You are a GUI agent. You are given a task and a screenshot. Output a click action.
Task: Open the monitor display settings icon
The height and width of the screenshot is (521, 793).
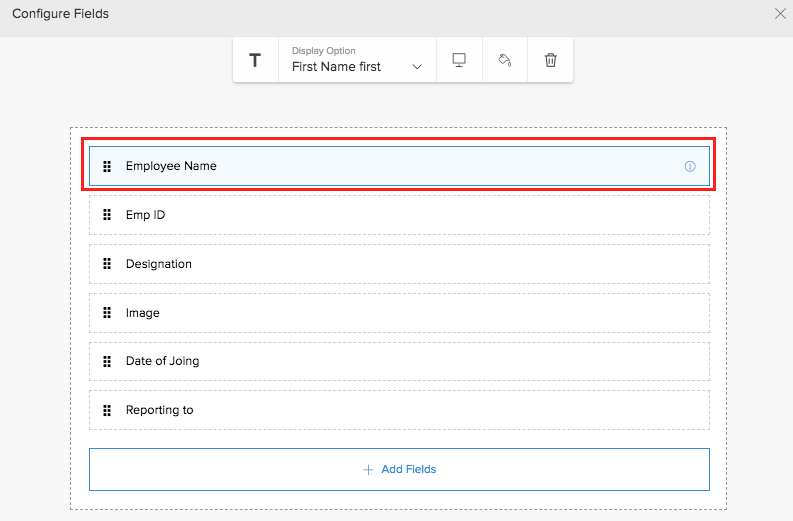click(459, 60)
